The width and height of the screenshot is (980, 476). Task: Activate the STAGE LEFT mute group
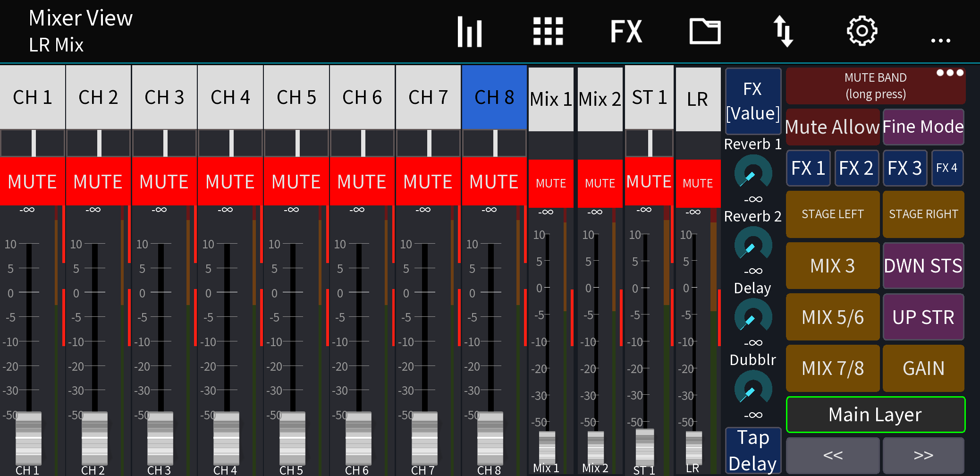[x=832, y=214]
